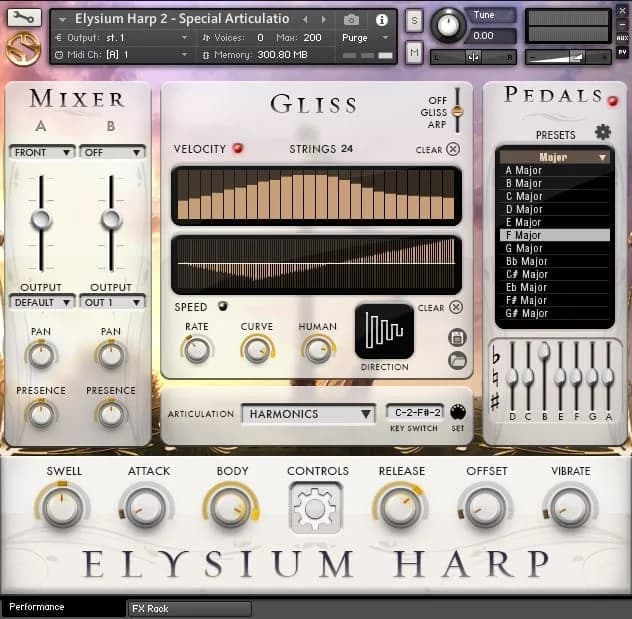Image resolution: width=632 pixels, height=619 pixels.
Task: Open the Output st. 1 dropdown
Action: (x=121, y=38)
